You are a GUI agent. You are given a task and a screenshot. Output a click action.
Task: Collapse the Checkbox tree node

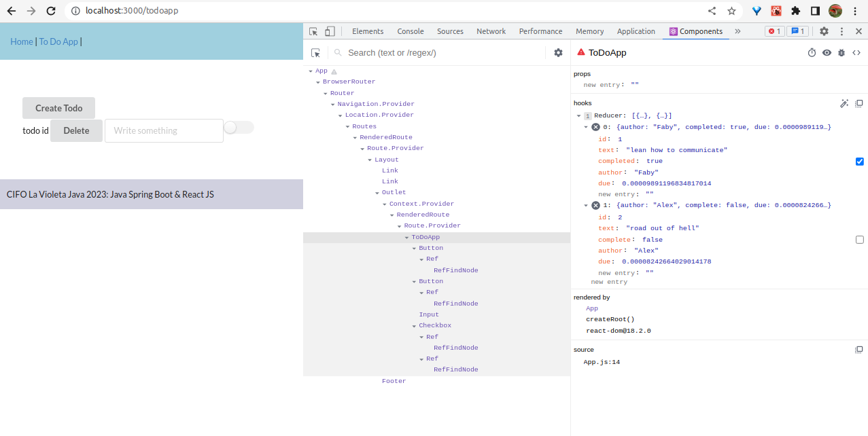(x=414, y=325)
